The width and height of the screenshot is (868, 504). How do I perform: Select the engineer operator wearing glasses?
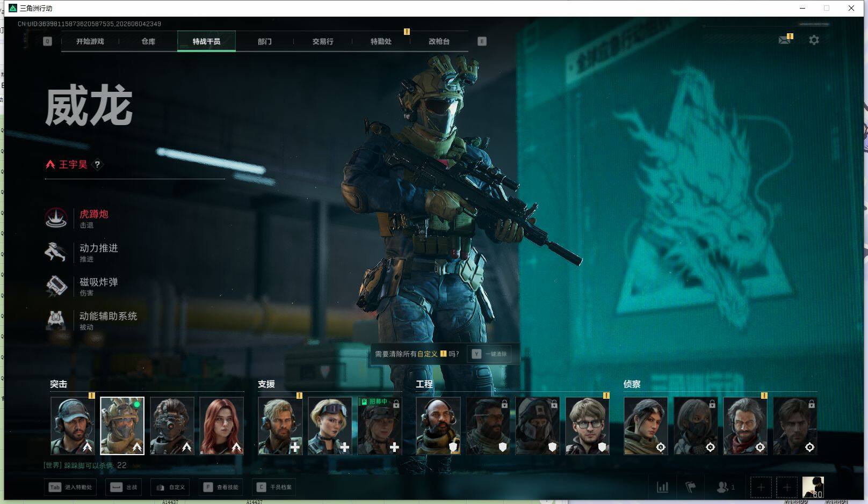pos(588,426)
